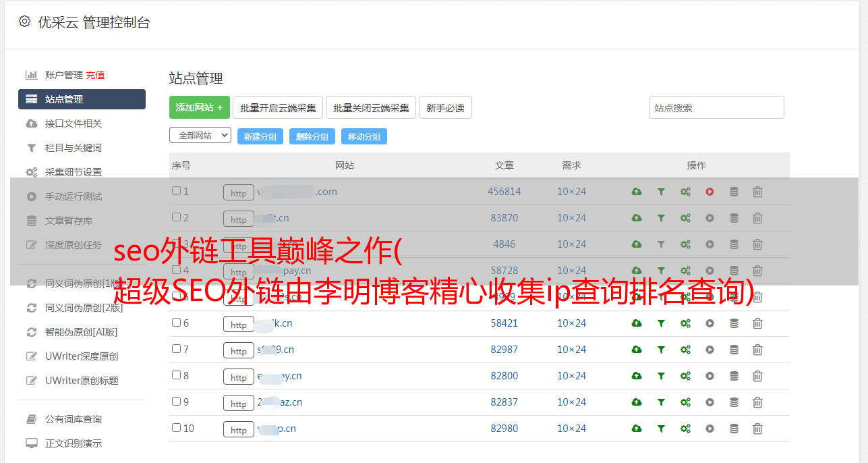
Task: Click the database icon in row 6
Action: pos(734,323)
